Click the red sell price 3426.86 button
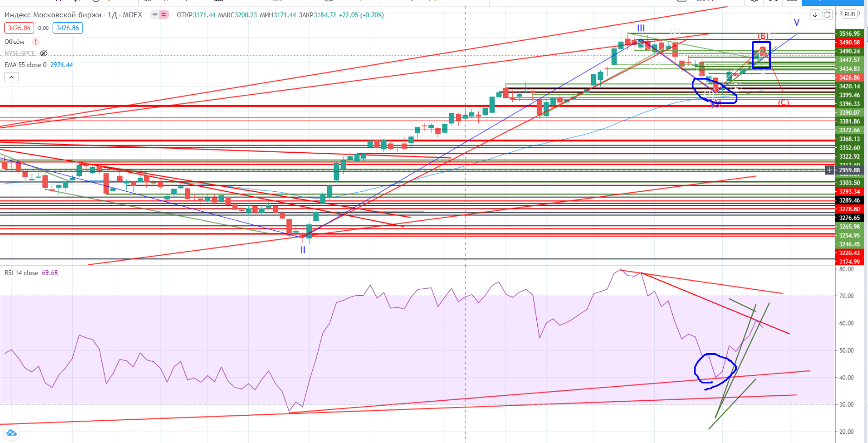Screen dimensions: 868x443 (19, 28)
